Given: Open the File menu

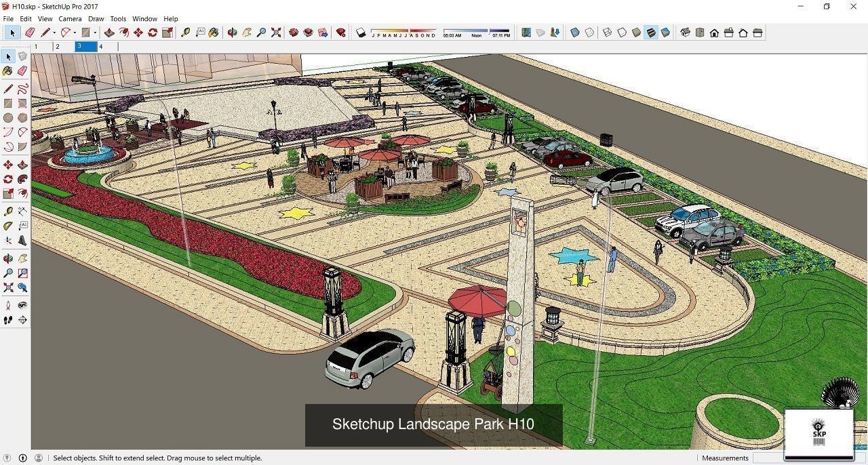Looking at the screenshot, I should pos(8,19).
